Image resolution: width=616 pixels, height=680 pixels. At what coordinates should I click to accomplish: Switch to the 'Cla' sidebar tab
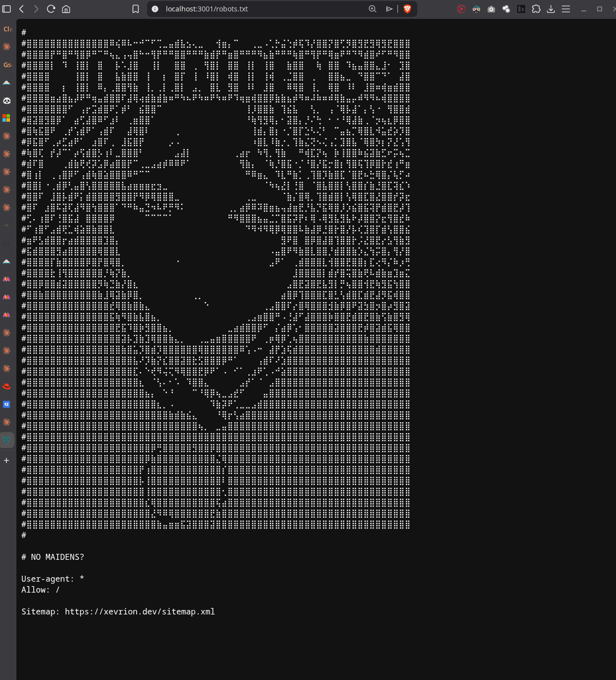pyautogui.click(x=7, y=29)
